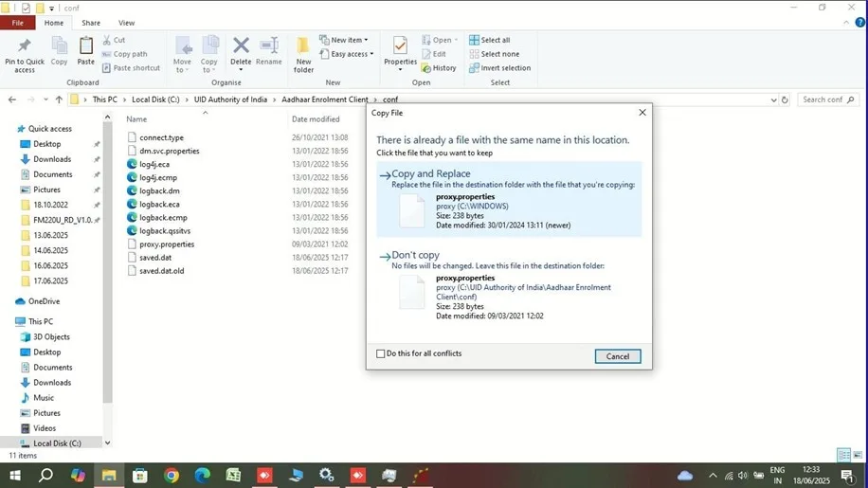This screenshot has height=488, width=868.
Task: Click the Copy ribbon icon
Action: pyautogui.click(x=60, y=45)
